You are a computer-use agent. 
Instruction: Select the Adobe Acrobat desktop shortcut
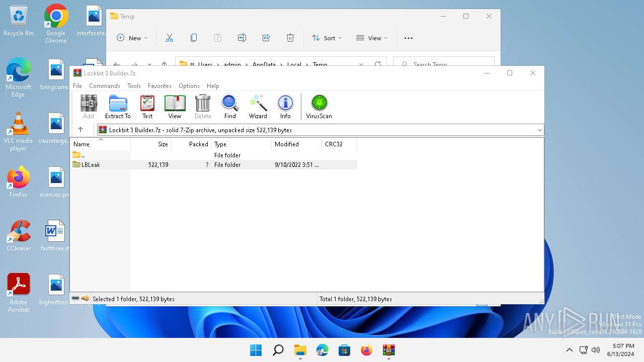pos(19,293)
